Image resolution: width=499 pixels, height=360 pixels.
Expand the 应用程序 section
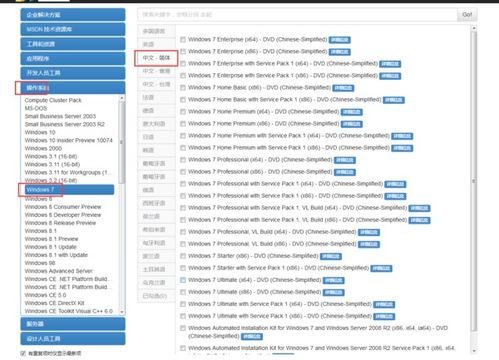pyautogui.click(x=73, y=59)
